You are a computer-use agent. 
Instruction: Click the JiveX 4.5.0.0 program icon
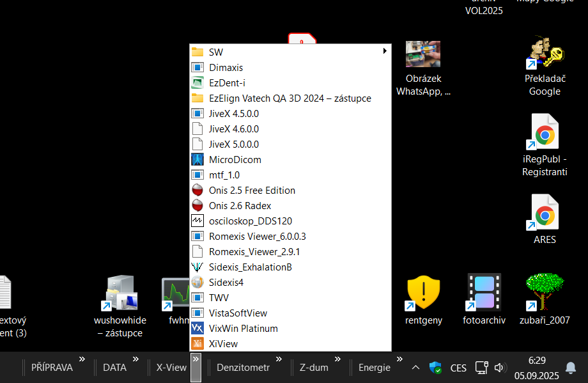pos(197,114)
